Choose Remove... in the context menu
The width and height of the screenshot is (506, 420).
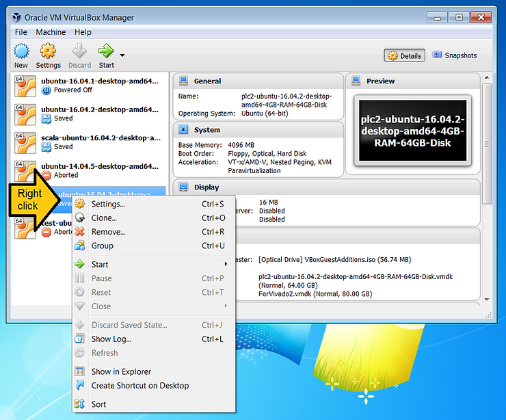point(153,232)
